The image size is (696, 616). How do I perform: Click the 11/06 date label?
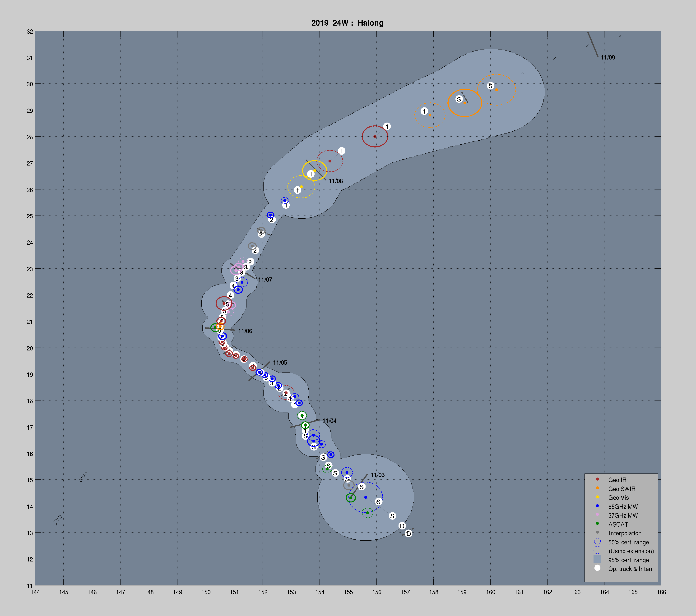click(245, 331)
